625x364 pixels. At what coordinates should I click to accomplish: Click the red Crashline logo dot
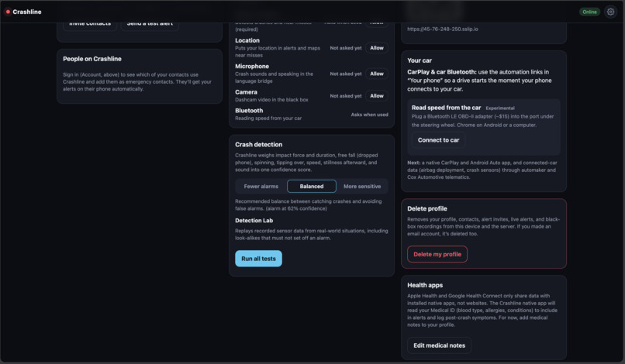pos(8,12)
